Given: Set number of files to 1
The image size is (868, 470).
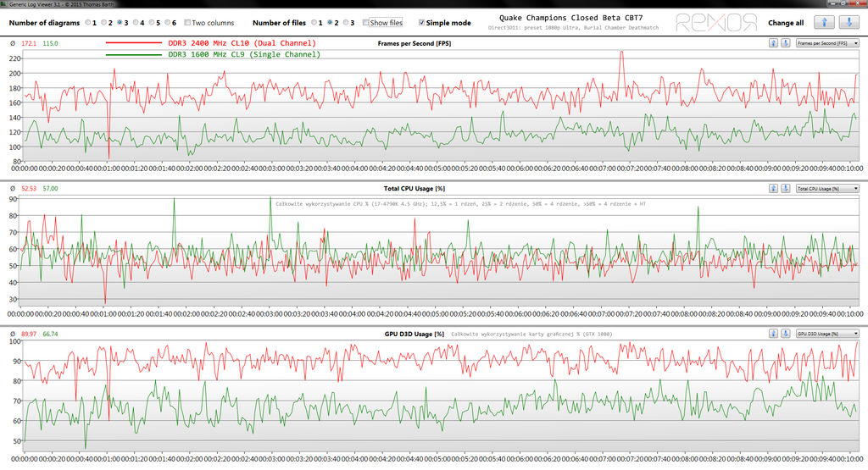Looking at the screenshot, I should [x=314, y=23].
